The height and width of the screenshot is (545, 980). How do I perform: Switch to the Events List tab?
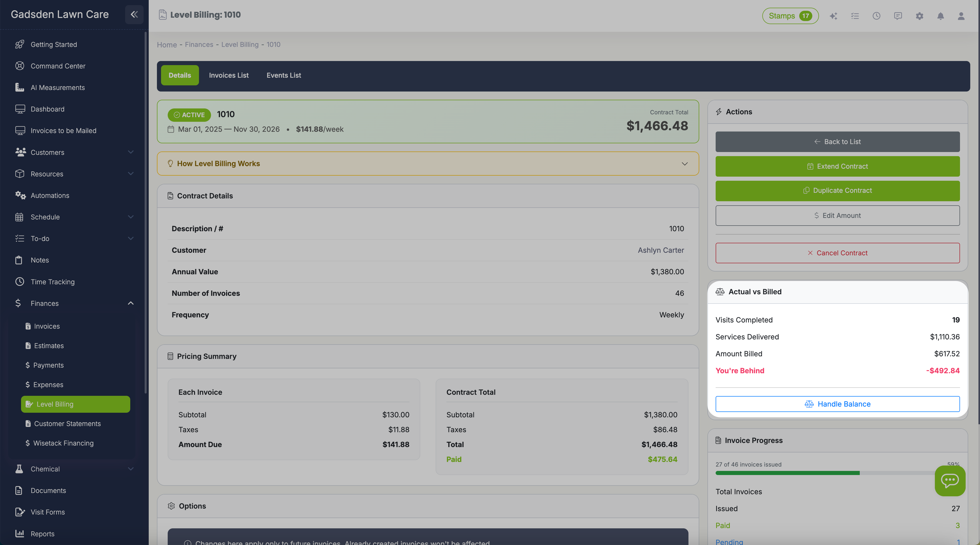click(283, 75)
